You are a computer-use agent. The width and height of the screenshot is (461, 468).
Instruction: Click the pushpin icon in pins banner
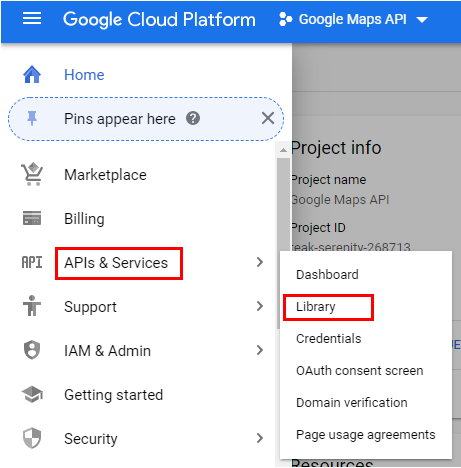[x=32, y=118]
